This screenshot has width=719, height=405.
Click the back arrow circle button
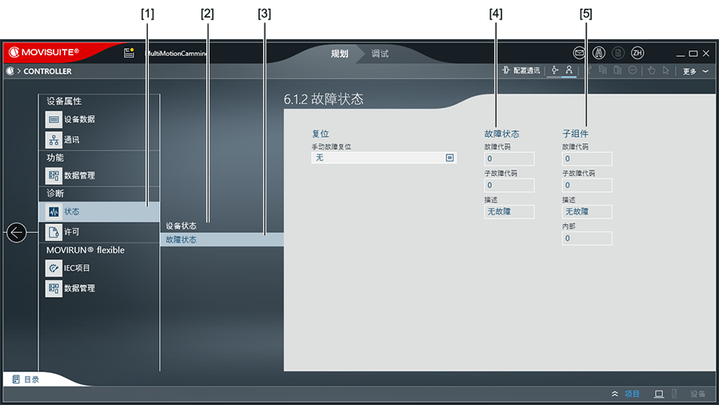(17, 233)
